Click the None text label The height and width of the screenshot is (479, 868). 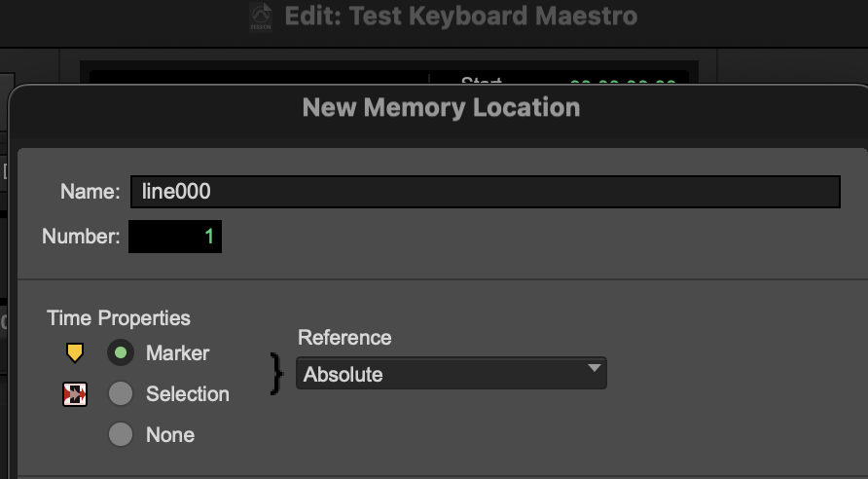(x=169, y=434)
